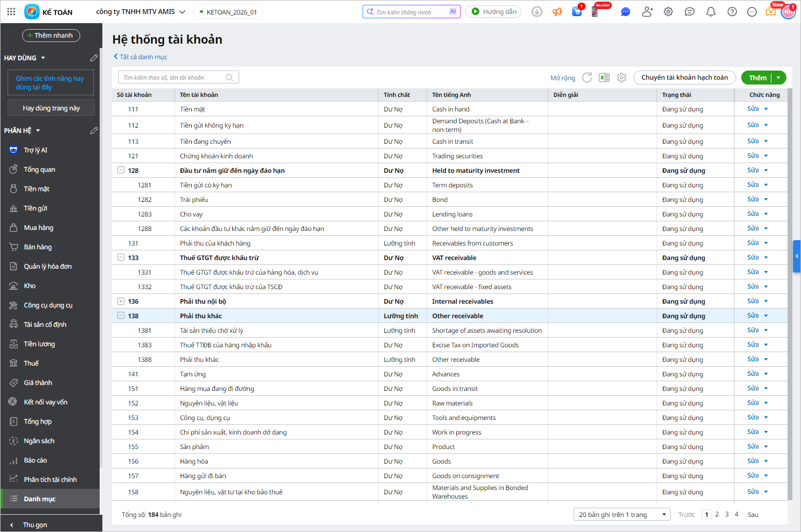Open the dropdown arrow beside Thêm button

(778, 78)
